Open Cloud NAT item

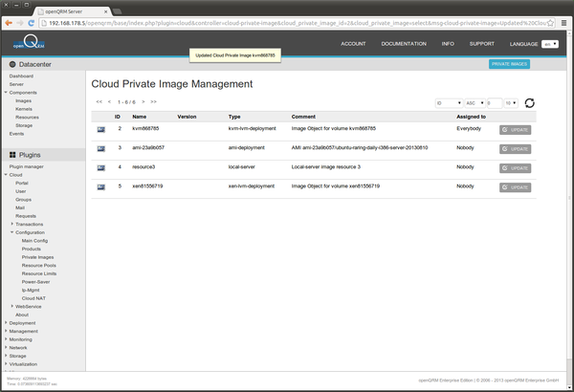pos(33,298)
